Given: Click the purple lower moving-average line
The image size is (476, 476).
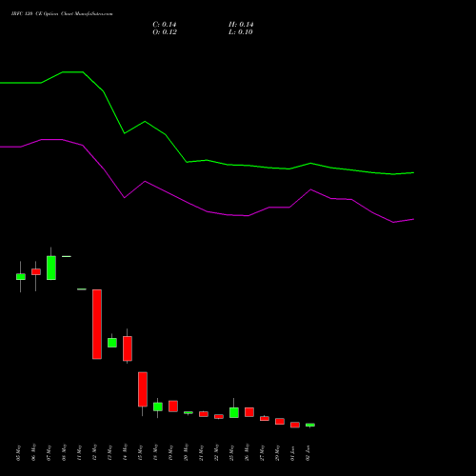Looking at the screenshot, I should [x=207, y=211].
